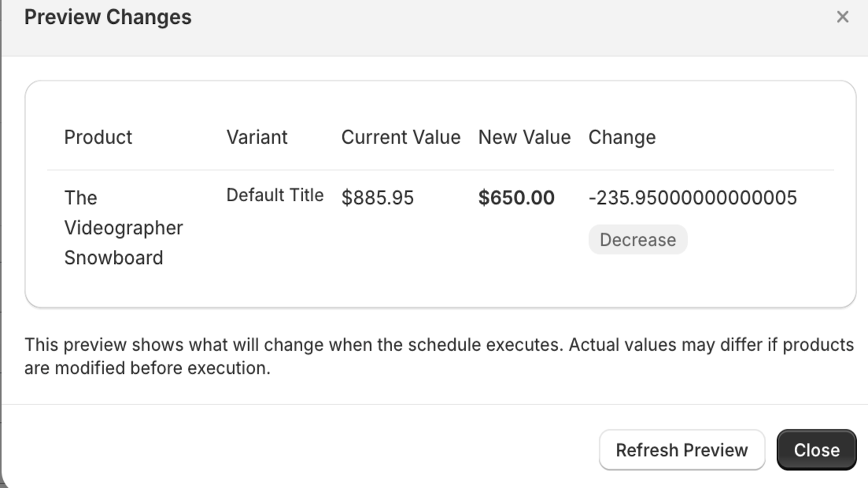868x488 pixels.
Task: Click the text 'are modified before execution.'
Action: [x=147, y=368]
